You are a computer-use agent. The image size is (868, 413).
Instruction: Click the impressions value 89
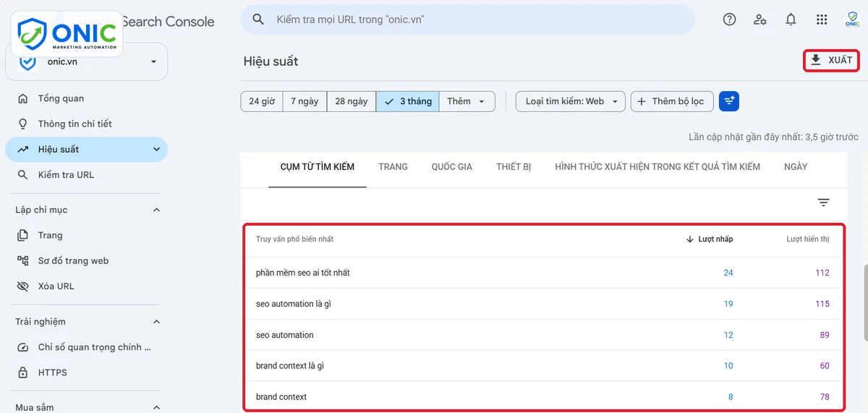[x=825, y=335]
